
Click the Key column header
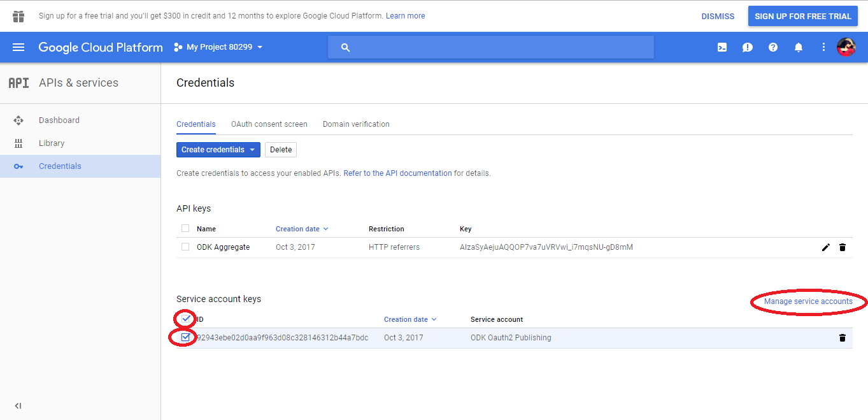[466, 229]
